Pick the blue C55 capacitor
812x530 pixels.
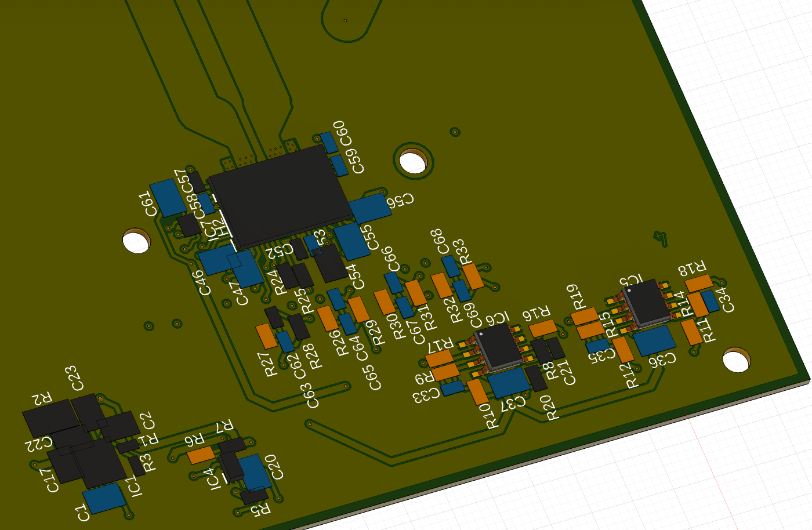coord(351,241)
